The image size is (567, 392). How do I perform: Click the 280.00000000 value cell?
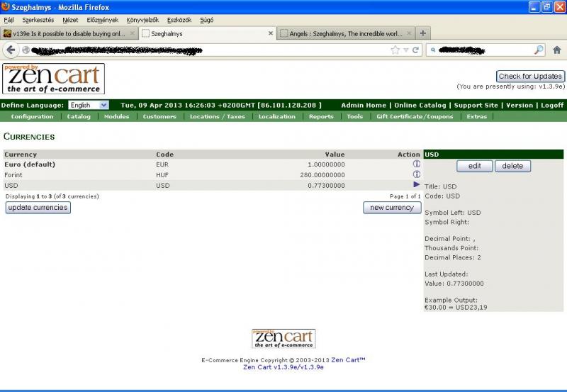point(322,174)
